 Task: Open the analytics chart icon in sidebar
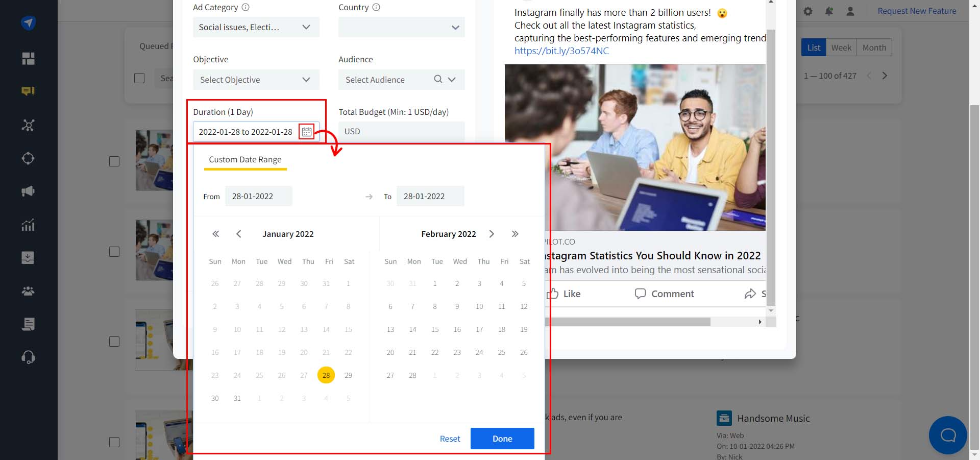point(28,225)
